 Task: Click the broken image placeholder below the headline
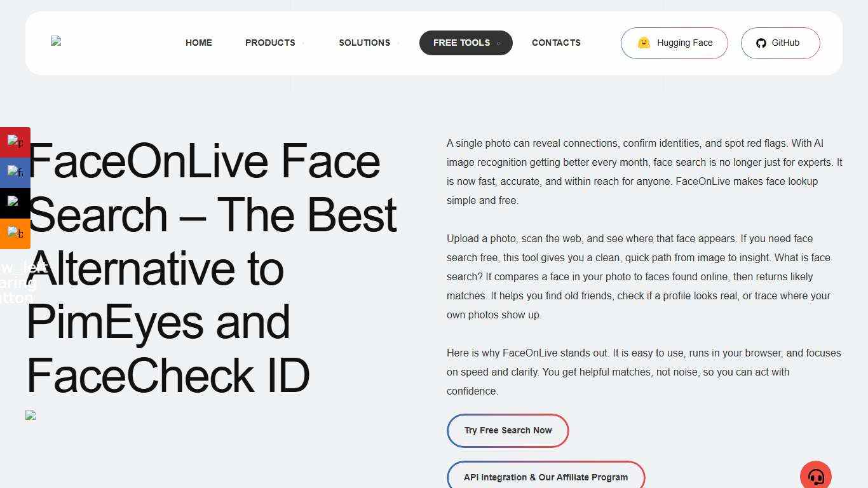[x=31, y=415]
